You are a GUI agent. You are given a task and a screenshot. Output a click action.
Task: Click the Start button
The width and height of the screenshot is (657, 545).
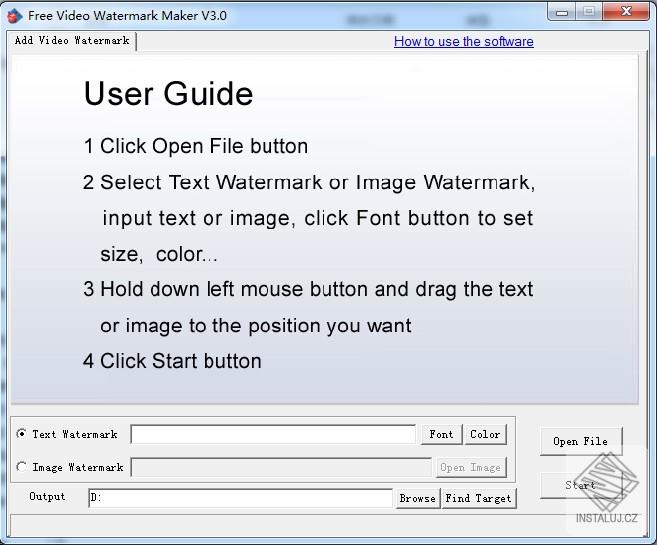(x=581, y=485)
